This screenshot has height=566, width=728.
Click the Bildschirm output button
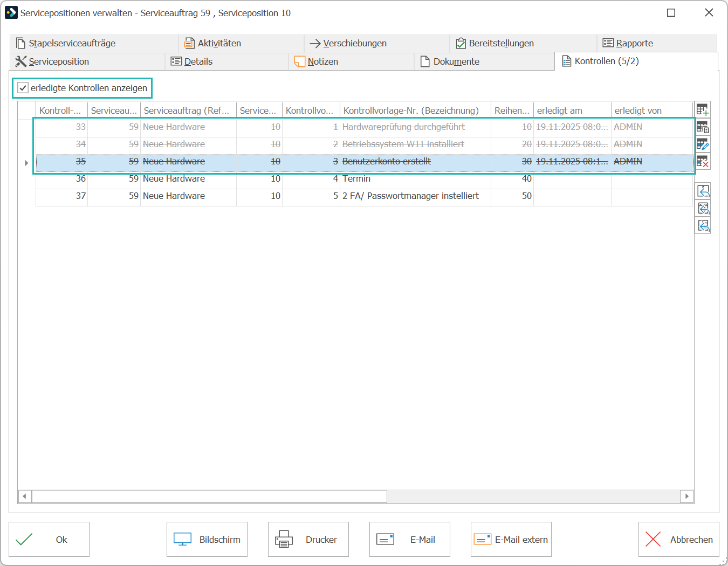click(207, 539)
